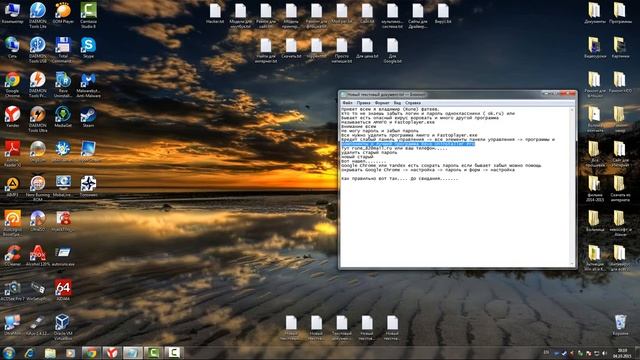Image resolution: width=640 pixels, height=360 pixels.
Task: Switch to Notepad taskbar button
Action: 132,353
